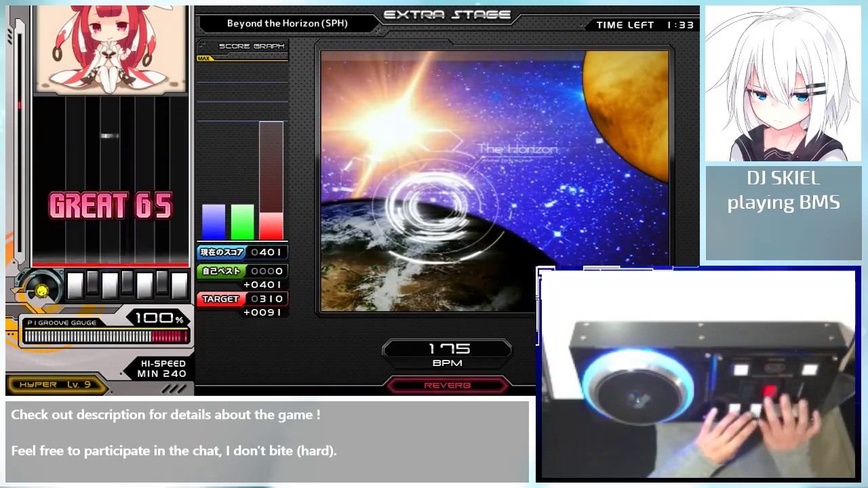Click the EXTRA STAGE header label
Screen dimensions: 868x488
point(448,14)
